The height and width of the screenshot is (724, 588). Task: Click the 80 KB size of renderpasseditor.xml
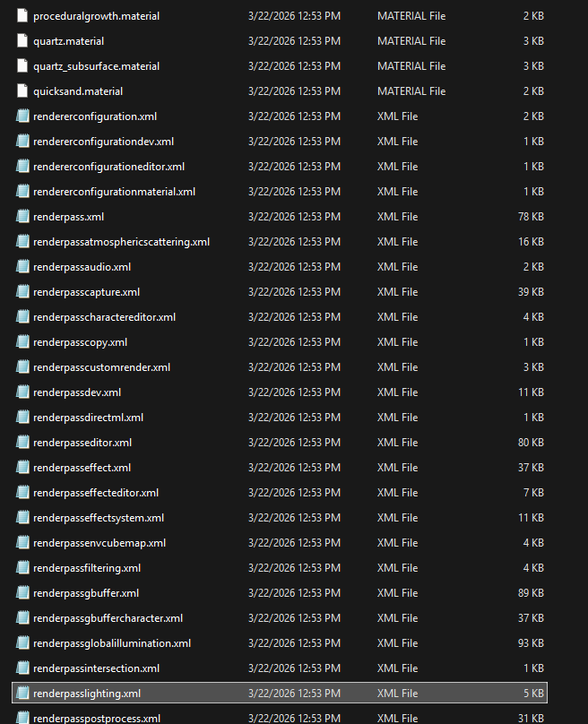pos(531,443)
